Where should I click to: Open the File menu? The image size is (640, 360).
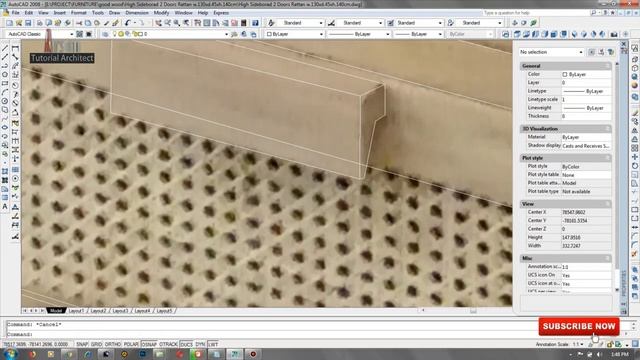click(x=16, y=13)
